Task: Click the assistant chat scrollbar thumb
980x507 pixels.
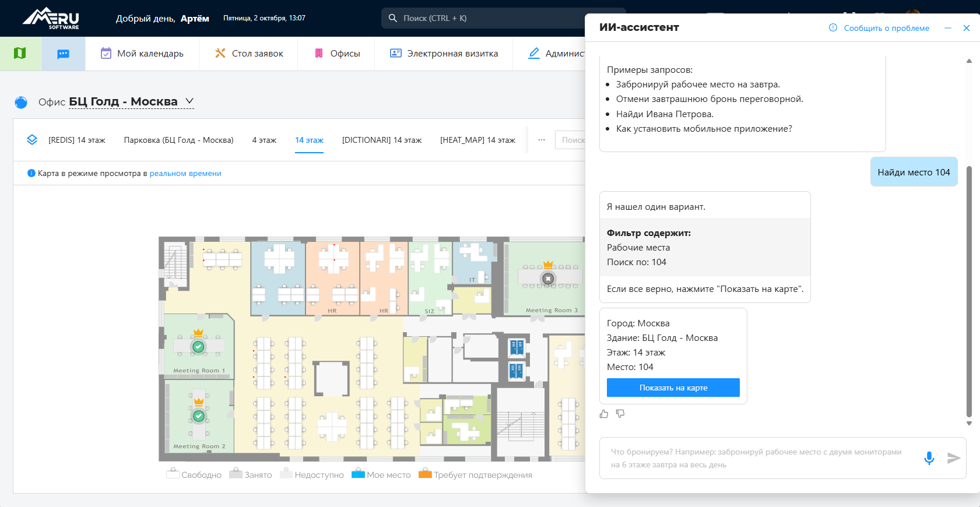Action: pos(969,291)
